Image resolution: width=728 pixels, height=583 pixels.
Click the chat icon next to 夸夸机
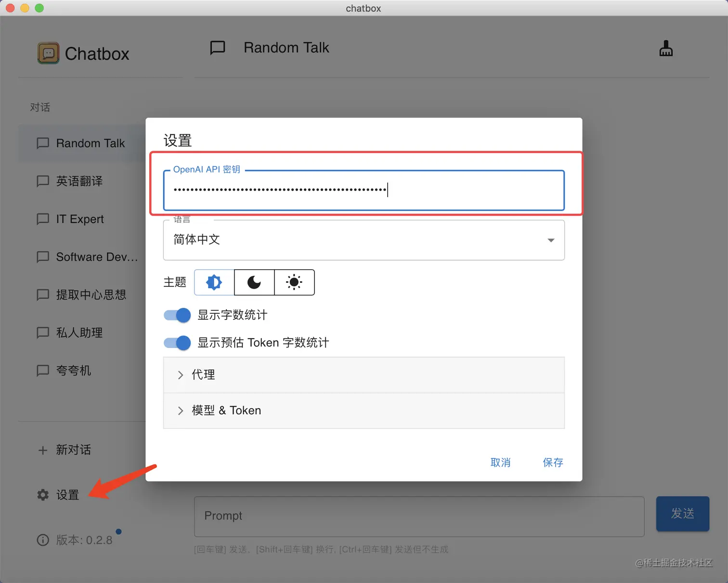coord(43,370)
